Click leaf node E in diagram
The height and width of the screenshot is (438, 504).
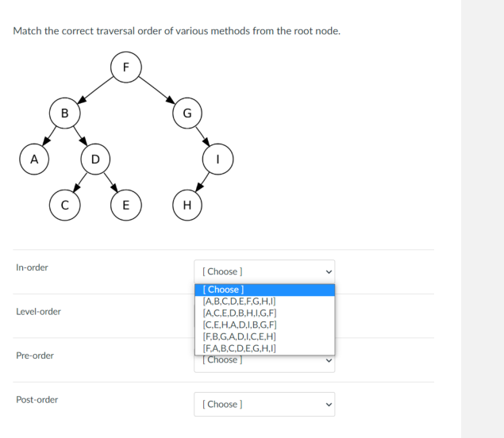pos(126,205)
